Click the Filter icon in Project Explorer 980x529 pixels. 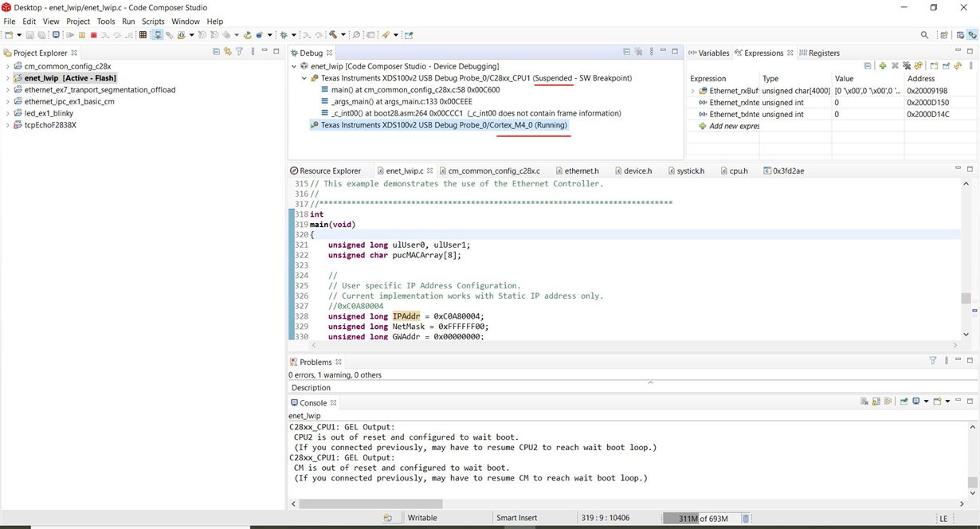click(x=239, y=53)
